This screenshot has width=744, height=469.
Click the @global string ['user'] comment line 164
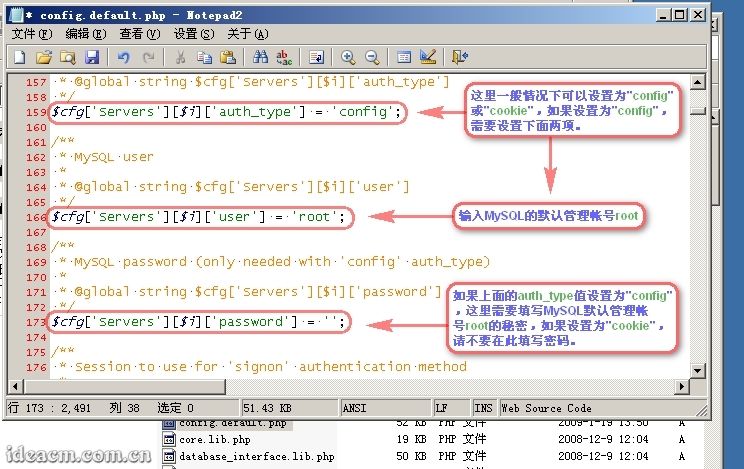pyautogui.click(x=242, y=187)
